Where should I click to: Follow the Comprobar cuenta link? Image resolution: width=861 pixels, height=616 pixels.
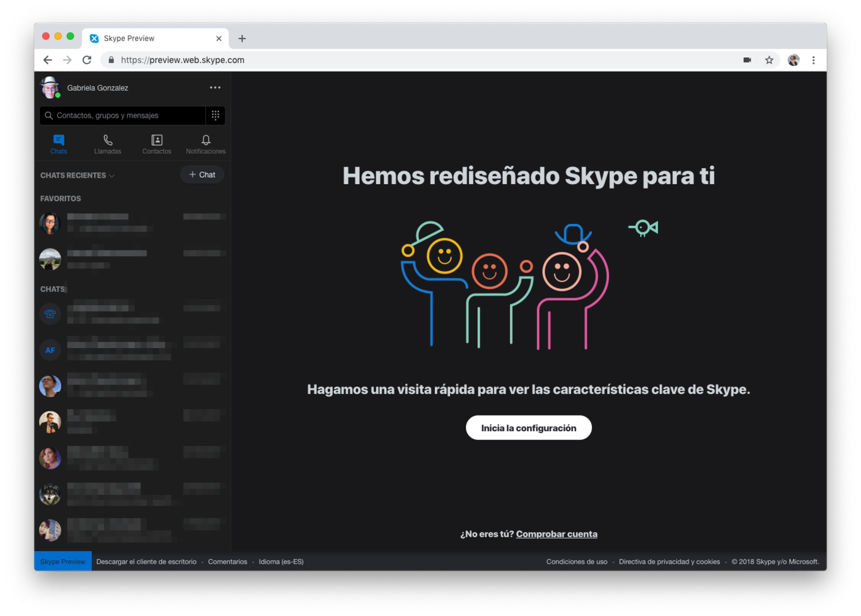[x=557, y=534]
